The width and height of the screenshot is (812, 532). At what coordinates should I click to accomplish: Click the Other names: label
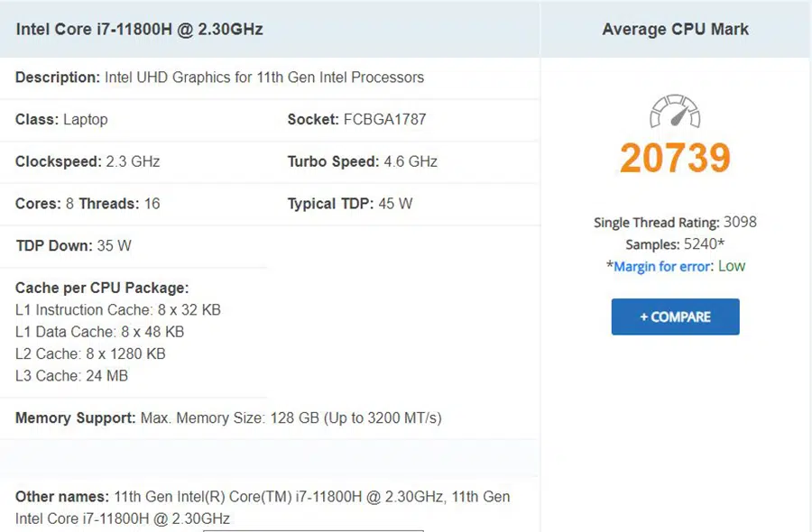[x=62, y=497]
